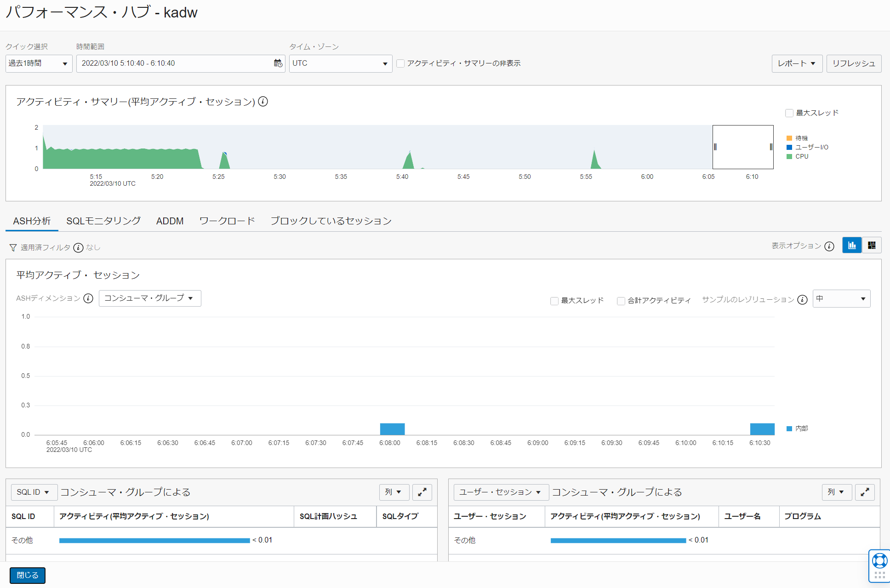The height and width of the screenshot is (588, 890).
Task: Click the Refresh button
Action: point(854,63)
